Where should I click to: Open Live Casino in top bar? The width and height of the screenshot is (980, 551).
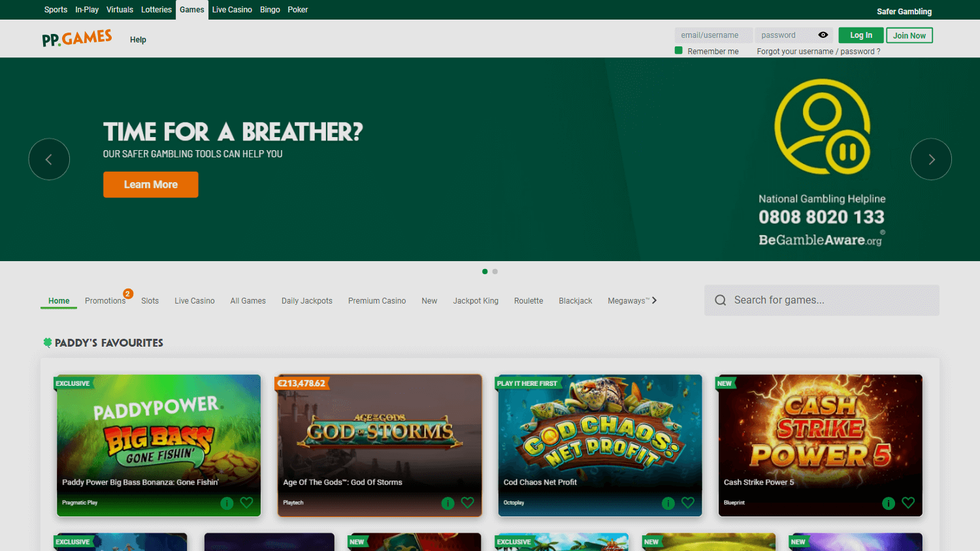232,10
